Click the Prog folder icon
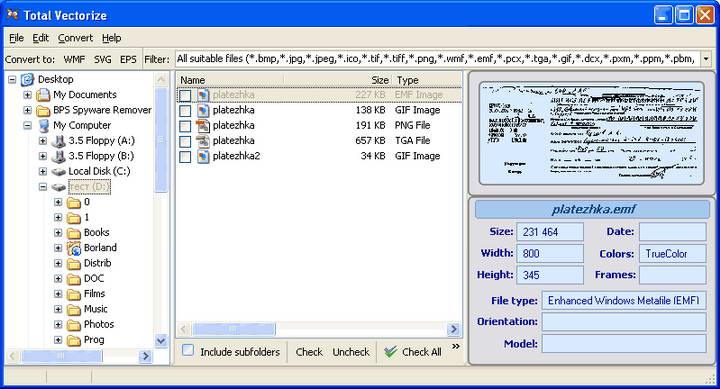Screen dimensions: 720x389 tap(74, 340)
